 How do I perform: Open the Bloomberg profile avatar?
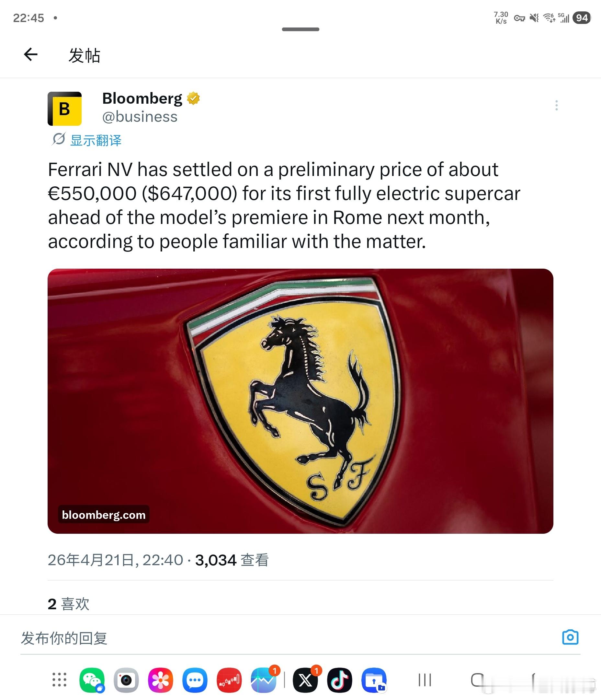pyautogui.click(x=64, y=109)
